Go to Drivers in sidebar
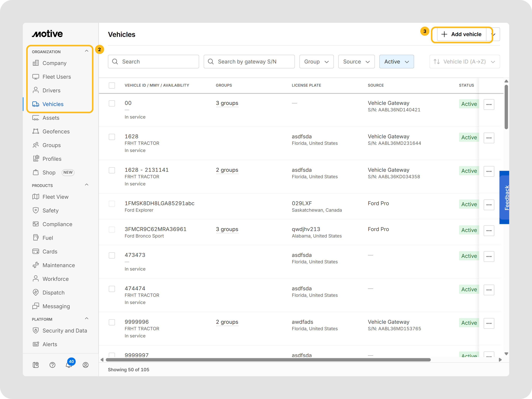The width and height of the screenshot is (532, 399). pyautogui.click(x=51, y=90)
